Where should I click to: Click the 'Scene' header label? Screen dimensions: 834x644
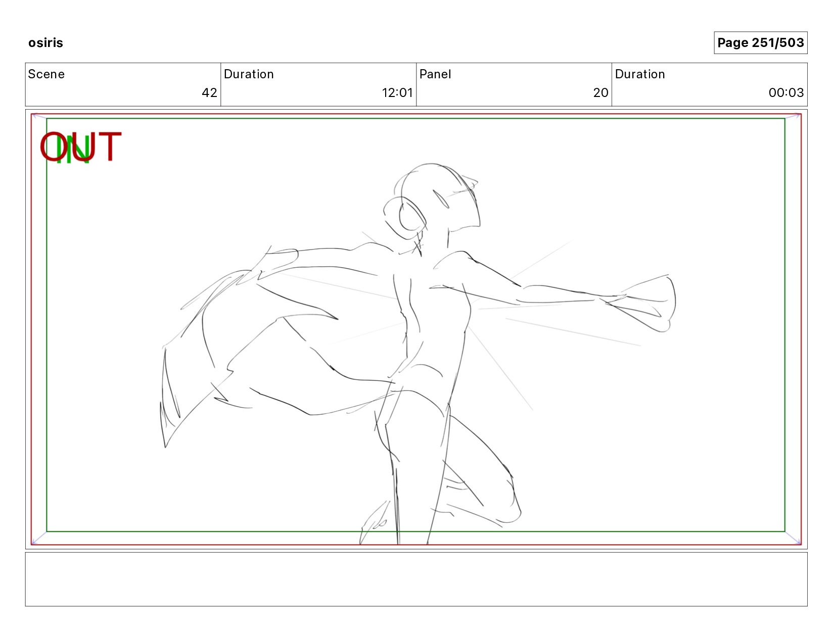[x=46, y=74]
